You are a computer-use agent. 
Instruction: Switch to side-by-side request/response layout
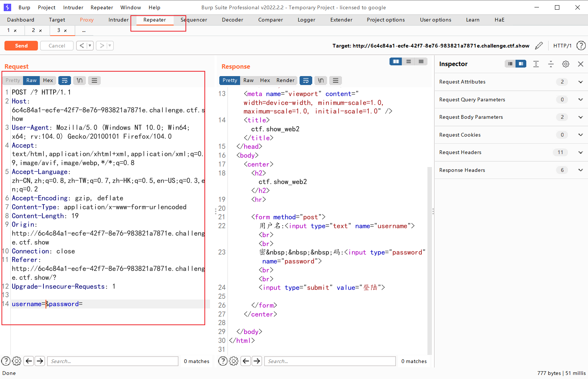396,62
